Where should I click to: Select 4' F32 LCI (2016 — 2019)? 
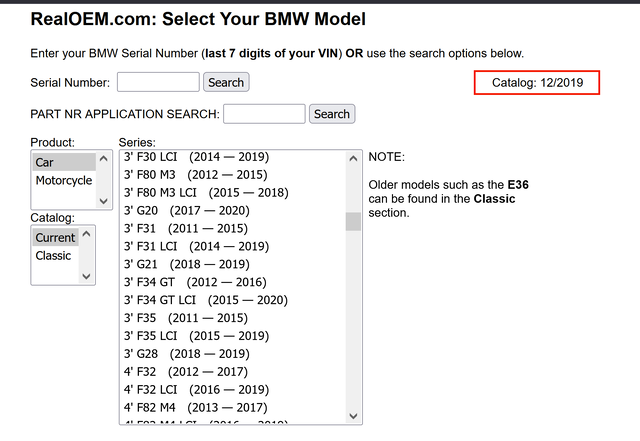coord(233,390)
